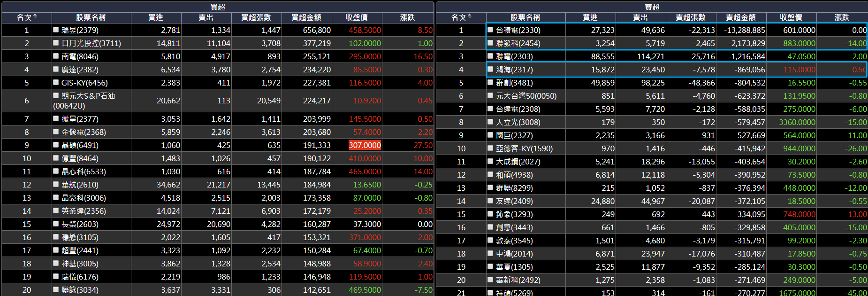Open stock 台達電(2308)
The image size is (868, 296).
[518, 109]
